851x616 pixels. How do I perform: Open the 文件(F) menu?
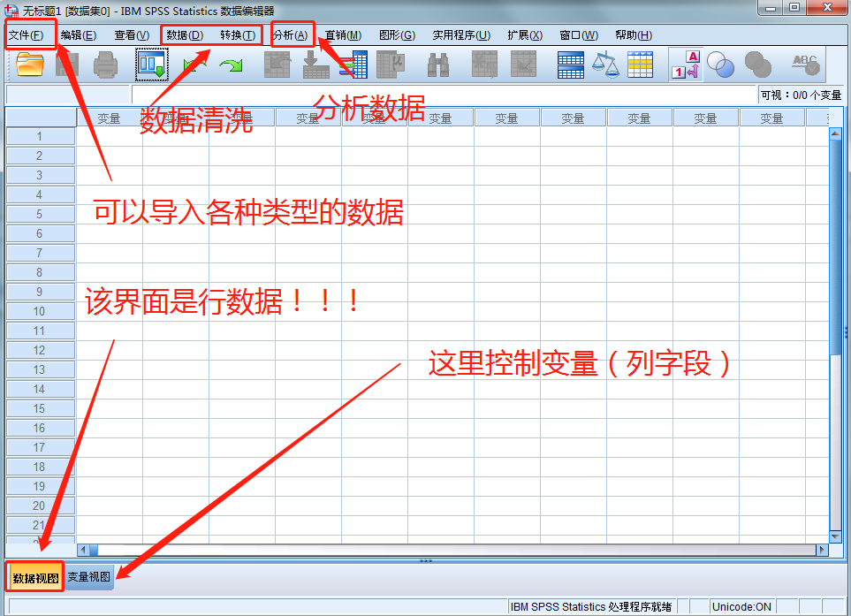(x=26, y=35)
